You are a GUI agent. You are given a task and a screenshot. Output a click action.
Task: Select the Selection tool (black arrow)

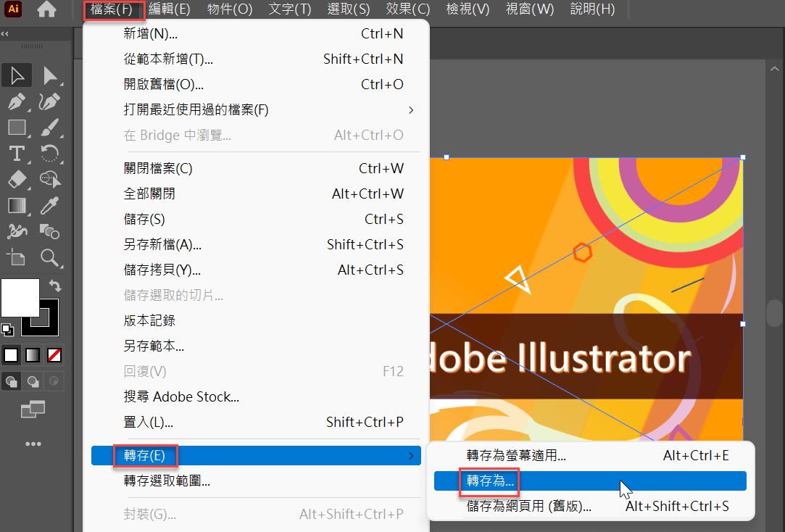pos(17,75)
